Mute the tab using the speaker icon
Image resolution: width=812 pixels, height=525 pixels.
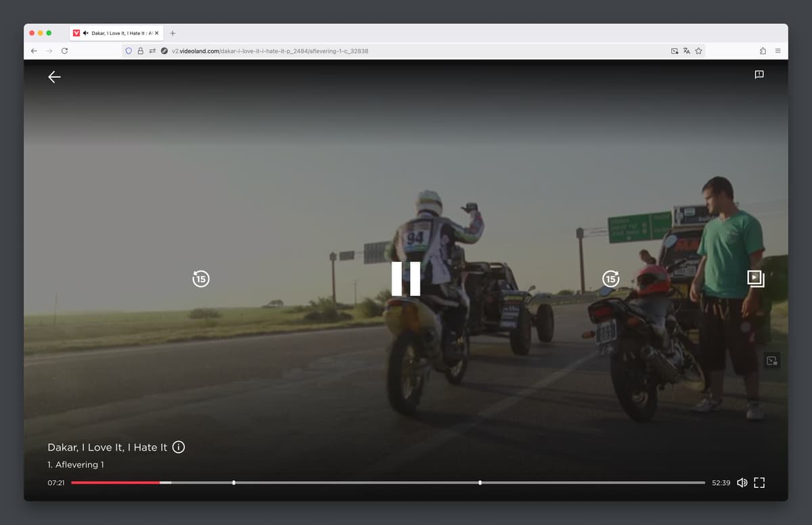(86, 33)
